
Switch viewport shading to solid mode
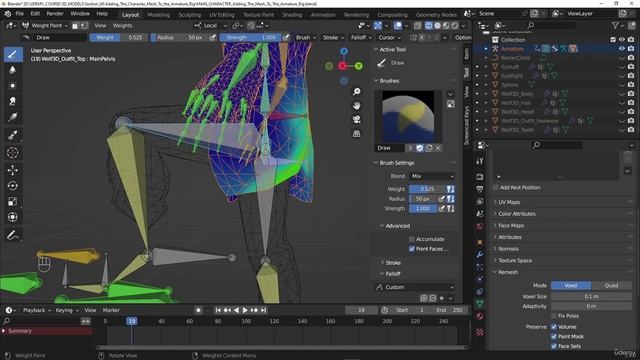tap(437, 25)
